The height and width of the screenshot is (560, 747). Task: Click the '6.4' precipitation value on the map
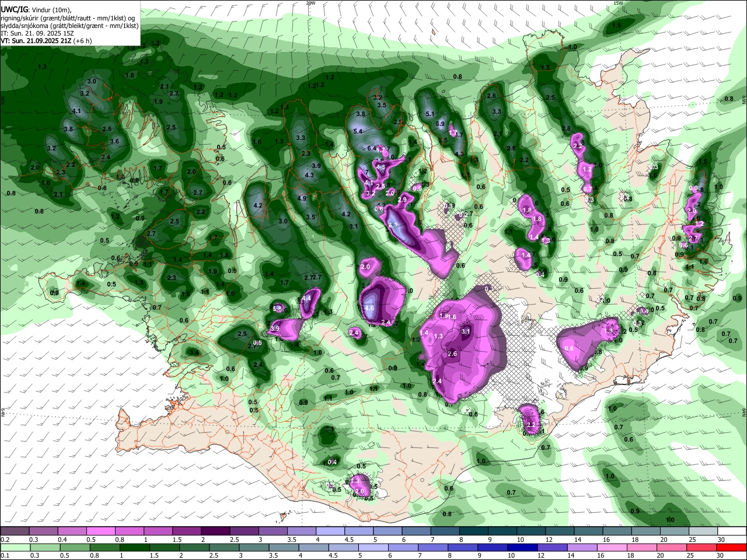371,148
